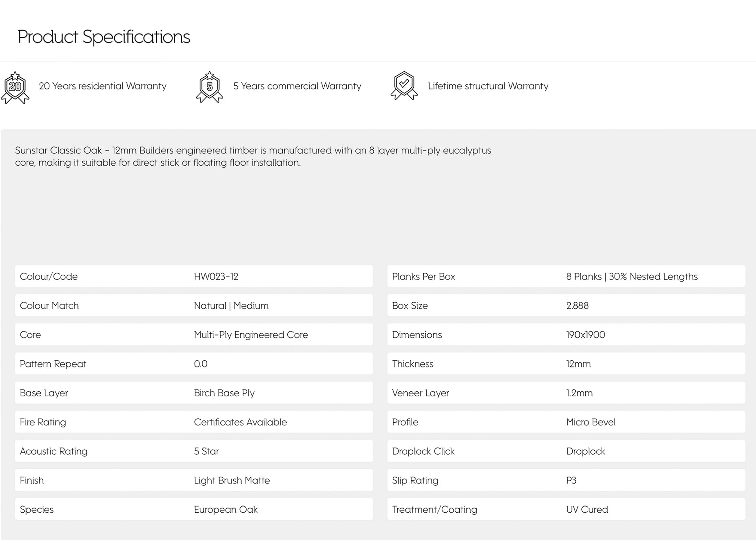Click the 'Colour/Code' label
The width and height of the screenshot is (756, 540).
[49, 276]
